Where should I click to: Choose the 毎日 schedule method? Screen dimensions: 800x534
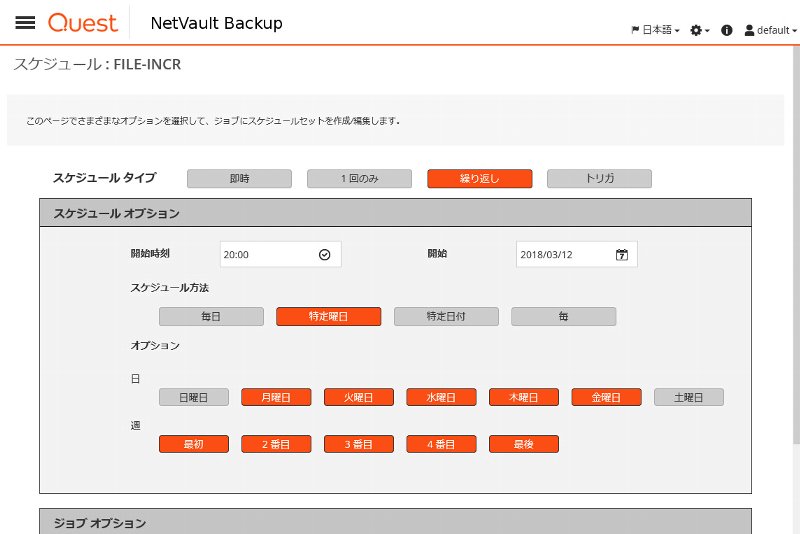(x=211, y=316)
